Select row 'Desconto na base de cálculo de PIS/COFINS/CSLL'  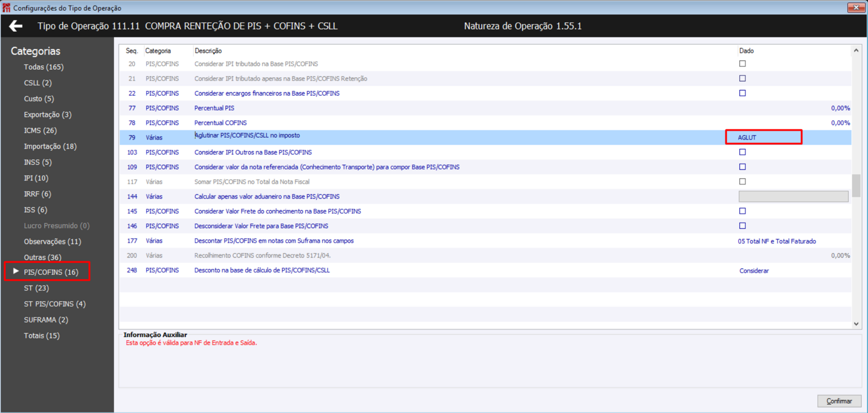[x=262, y=270]
